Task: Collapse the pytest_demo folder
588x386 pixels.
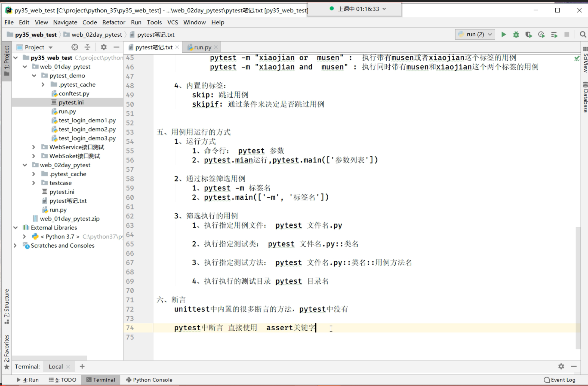Action: pos(34,76)
